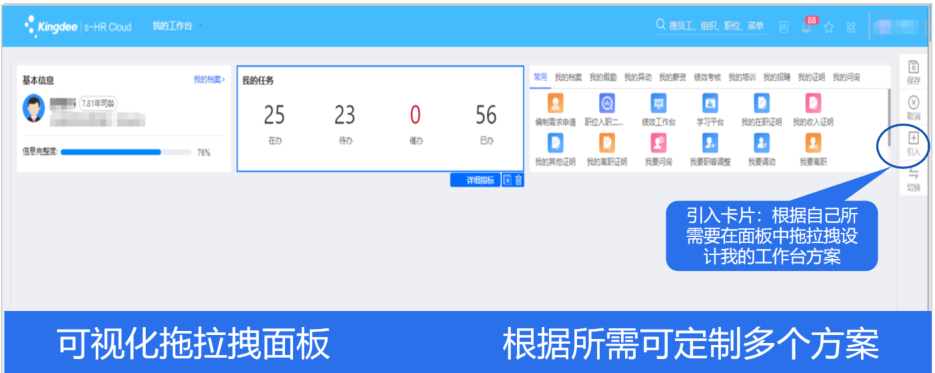
Task: Click the favorites star icon in header
Action: 829,27
